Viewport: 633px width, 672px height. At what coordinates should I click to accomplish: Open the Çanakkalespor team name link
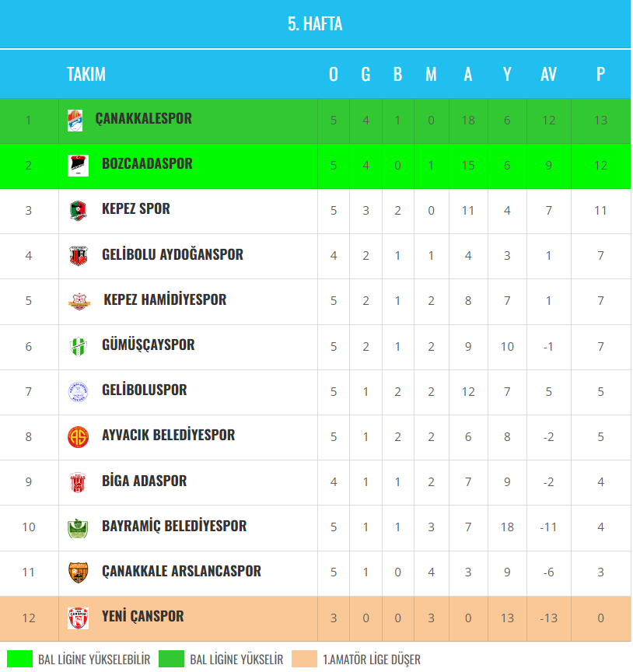(143, 119)
